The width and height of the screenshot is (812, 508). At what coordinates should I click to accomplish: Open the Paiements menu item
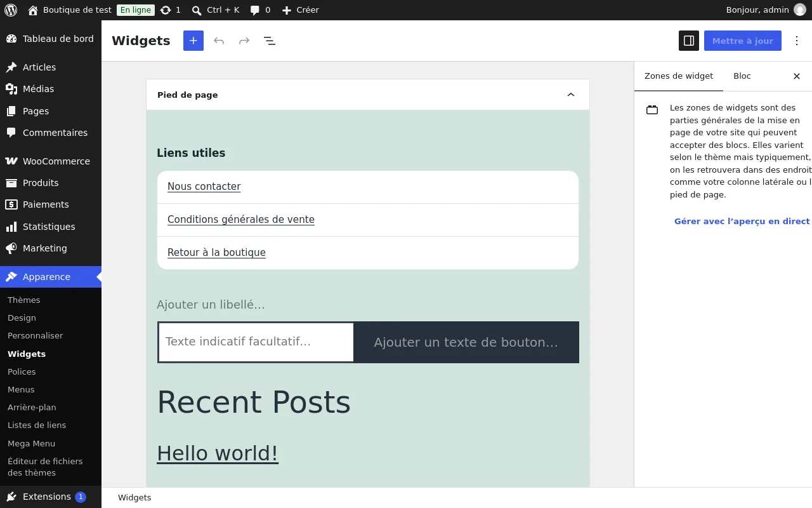(x=51, y=204)
